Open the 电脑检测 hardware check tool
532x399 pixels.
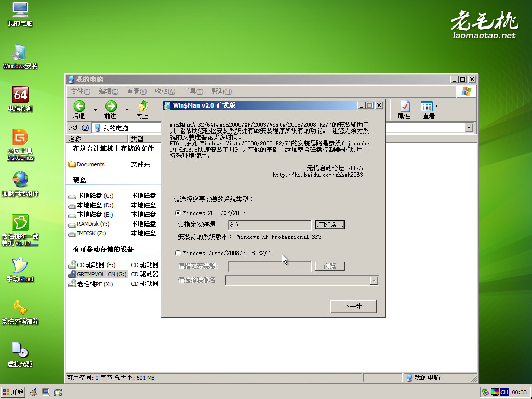[20, 99]
